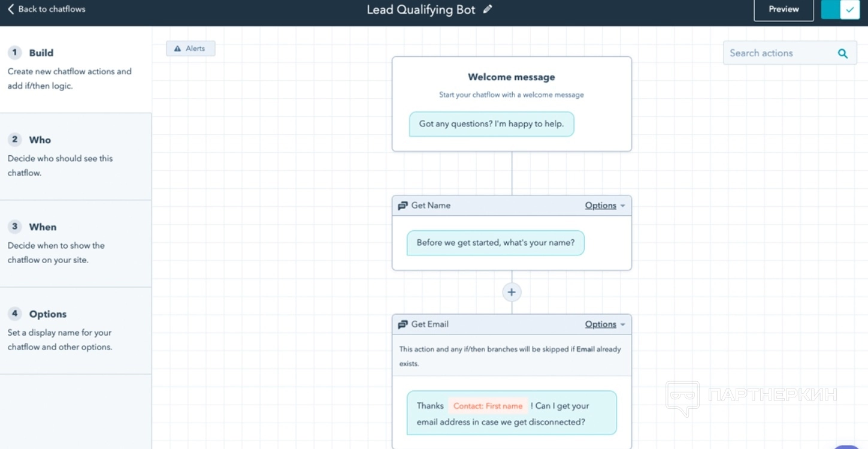
Task: Select the Welcome message card
Action: click(512, 77)
